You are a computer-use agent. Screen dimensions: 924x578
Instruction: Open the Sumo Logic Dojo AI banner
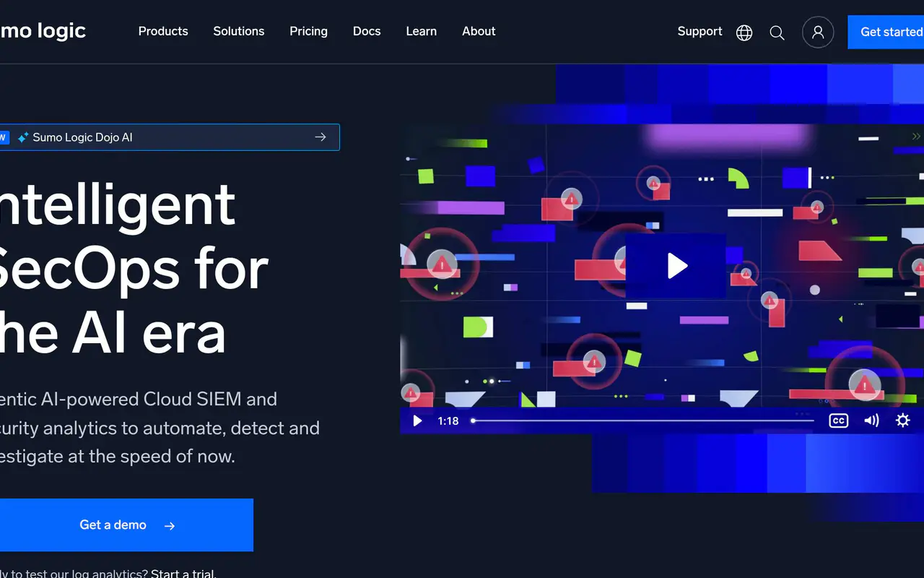(x=170, y=137)
